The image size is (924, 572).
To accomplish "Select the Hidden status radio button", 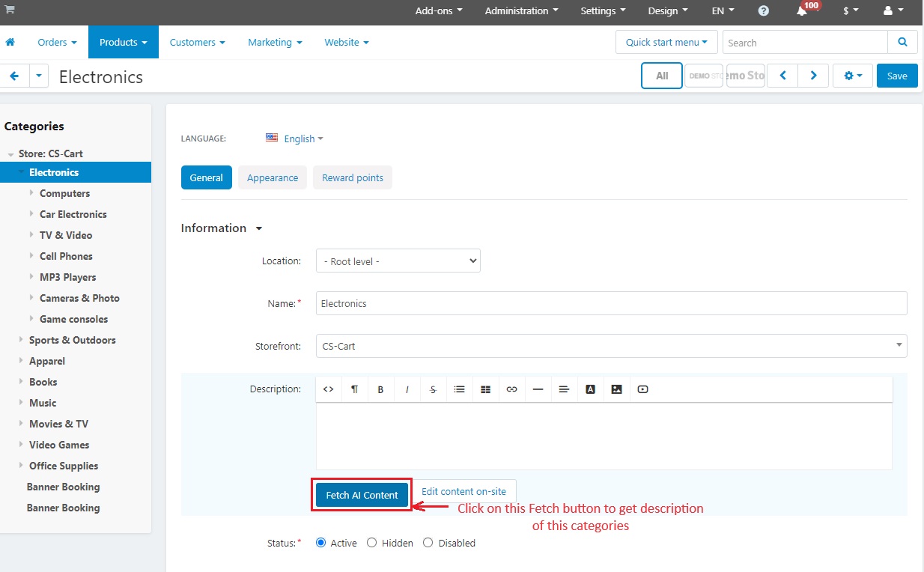I will click(371, 543).
